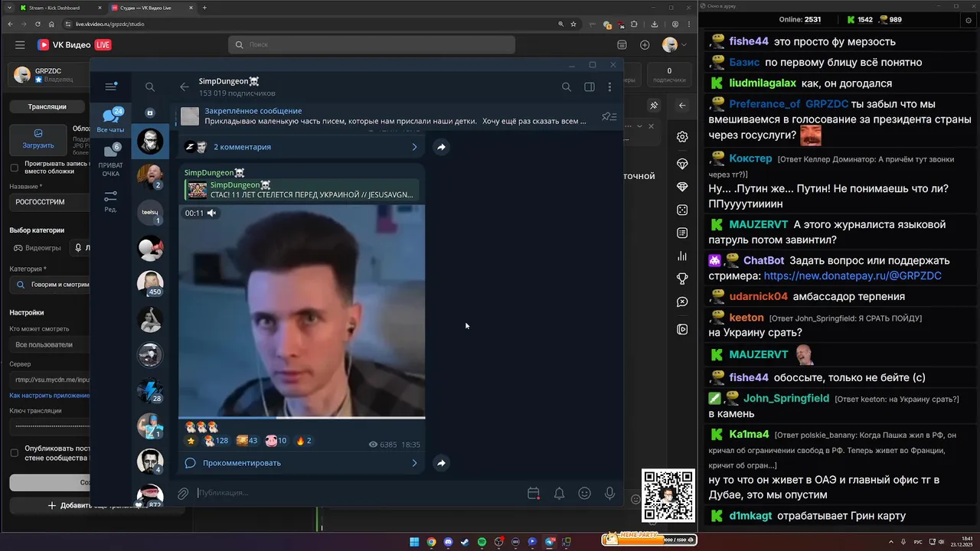Click the fire reaction with count 2

coord(303,441)
